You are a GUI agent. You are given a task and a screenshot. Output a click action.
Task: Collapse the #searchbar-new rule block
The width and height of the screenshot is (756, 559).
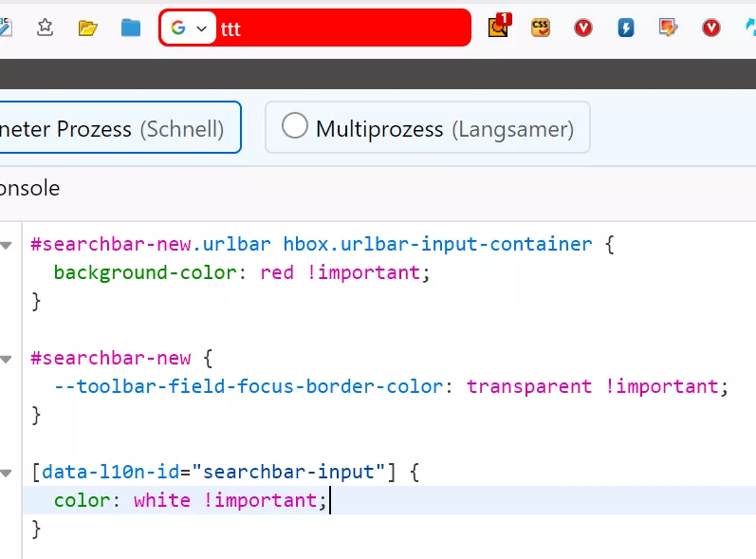(7, 359)
